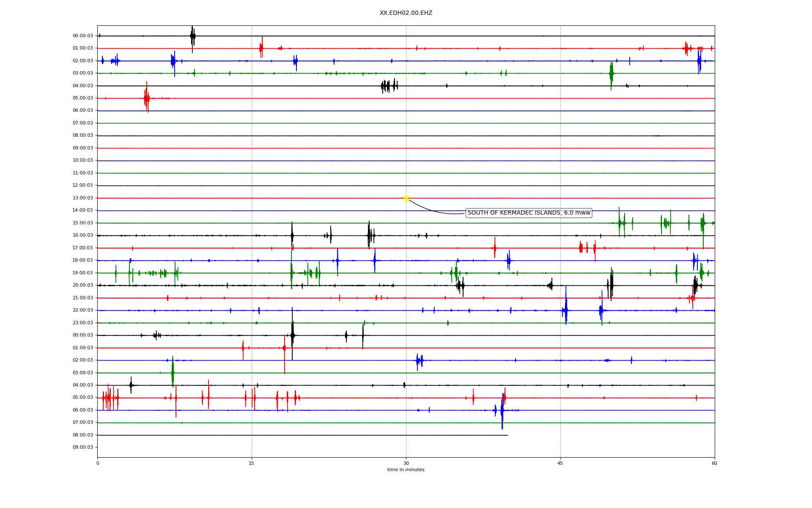
Task: Click the 18:00:03 trace label
Action: point(83,260)
